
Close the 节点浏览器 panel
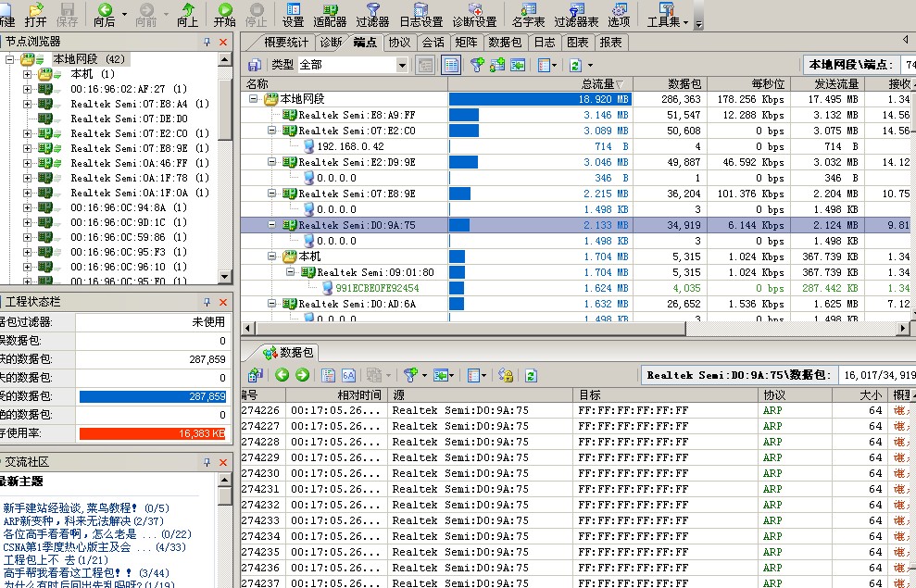pyautogui.click(x=223, y=42)
